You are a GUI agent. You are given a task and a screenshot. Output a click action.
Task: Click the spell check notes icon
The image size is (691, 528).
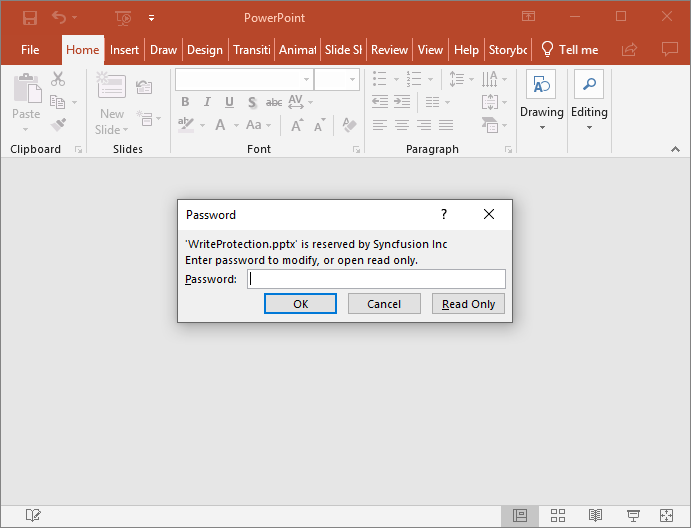point(33,515)
